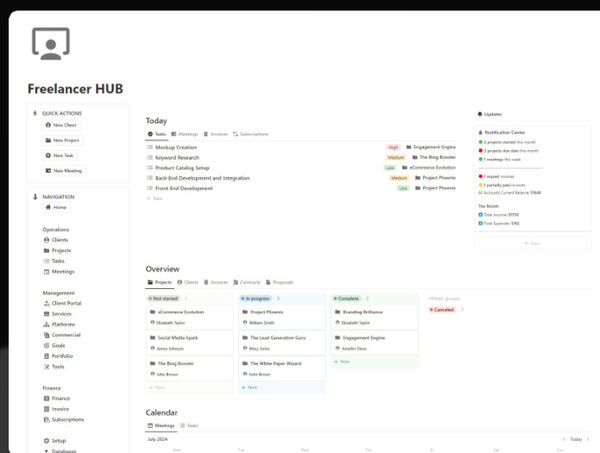600x453 pixels.
Task: Click the person icon beside sidebar Clients
Action: [x=47, y=240]
